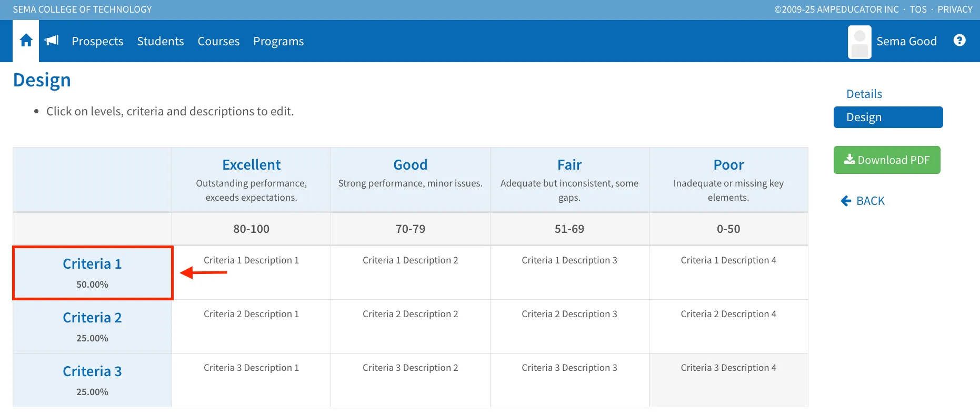Edit Criteria 1 Description 4 cell
980x412 pixels.
point(728,273)
